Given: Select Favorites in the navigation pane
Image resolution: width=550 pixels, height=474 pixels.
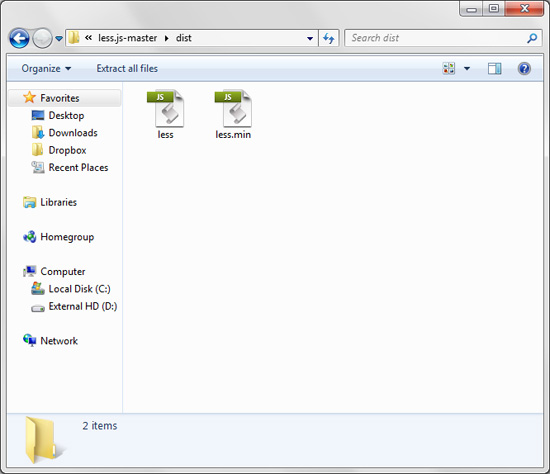Looking at the screenshot, I should tap(64, 98).
